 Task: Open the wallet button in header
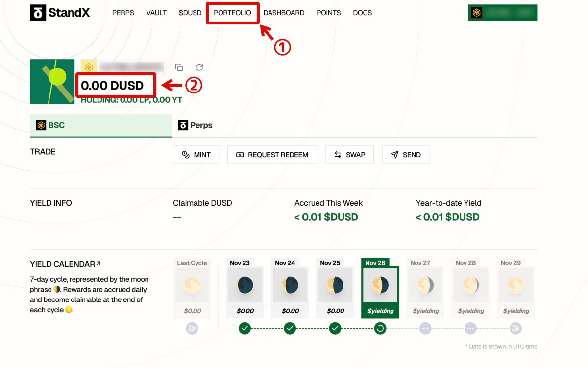click(x=502, y=13)
